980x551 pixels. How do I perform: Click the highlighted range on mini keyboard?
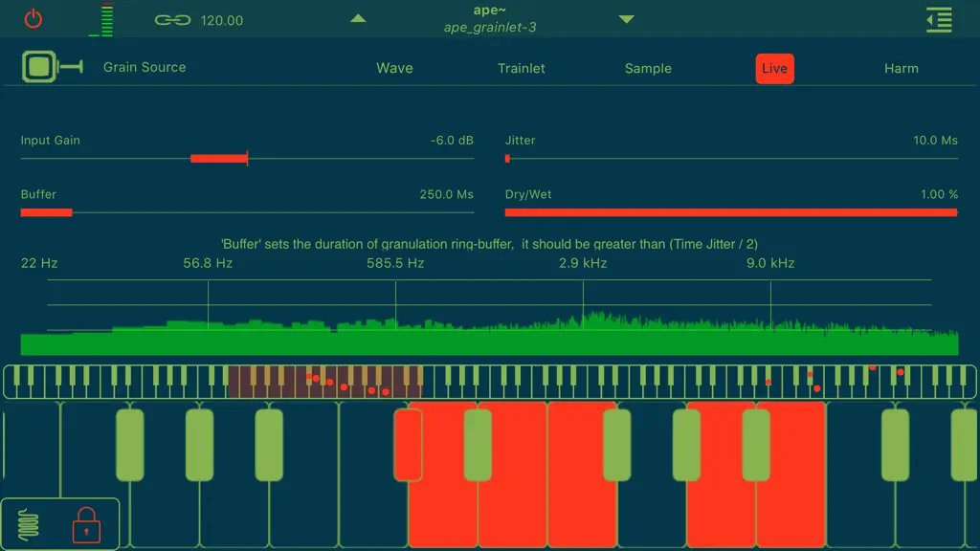click(325, 382)
